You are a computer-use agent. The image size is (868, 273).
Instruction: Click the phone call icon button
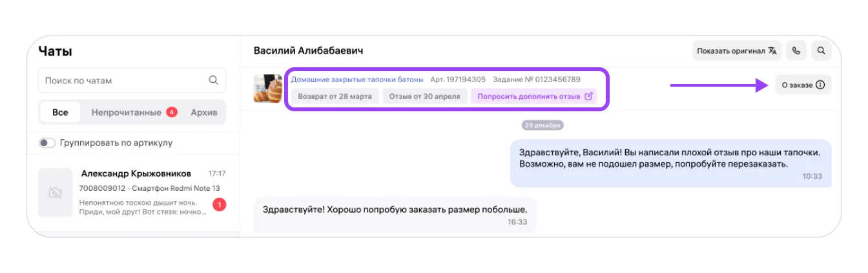pyautogui.click(x=796, y=50)
